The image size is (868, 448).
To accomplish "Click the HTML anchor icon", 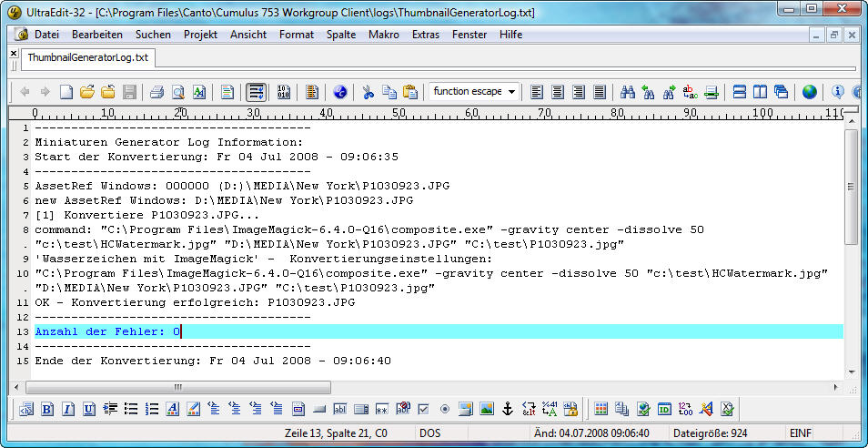I will (x=507, y=409).
